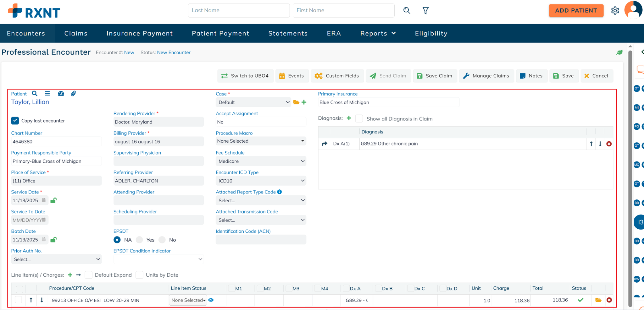Image resolution: width=644 pixels, height=310 pixels.
Task: Open the Case folder icon
Action: (x=296, y=102)
